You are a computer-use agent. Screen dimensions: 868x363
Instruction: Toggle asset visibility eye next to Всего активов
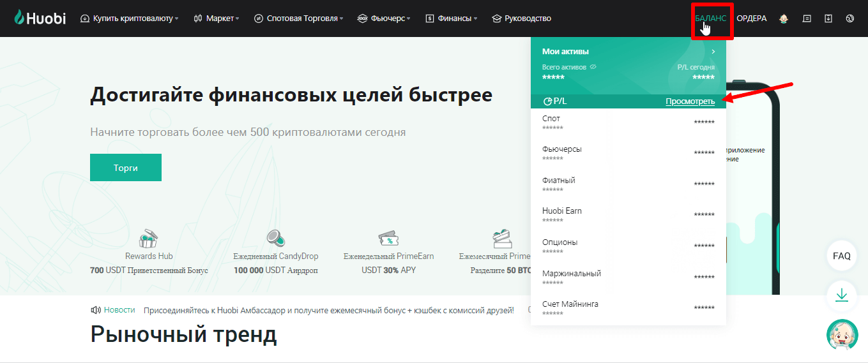pyautogui.click(x=593, y=67)
